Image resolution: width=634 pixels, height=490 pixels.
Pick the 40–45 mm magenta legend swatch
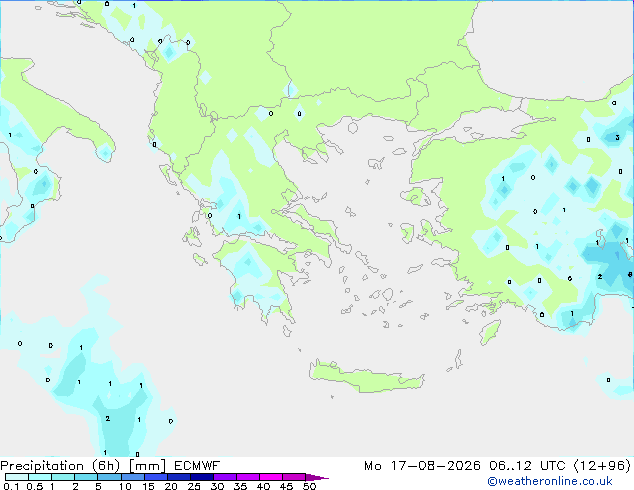[x=271, y=477]
